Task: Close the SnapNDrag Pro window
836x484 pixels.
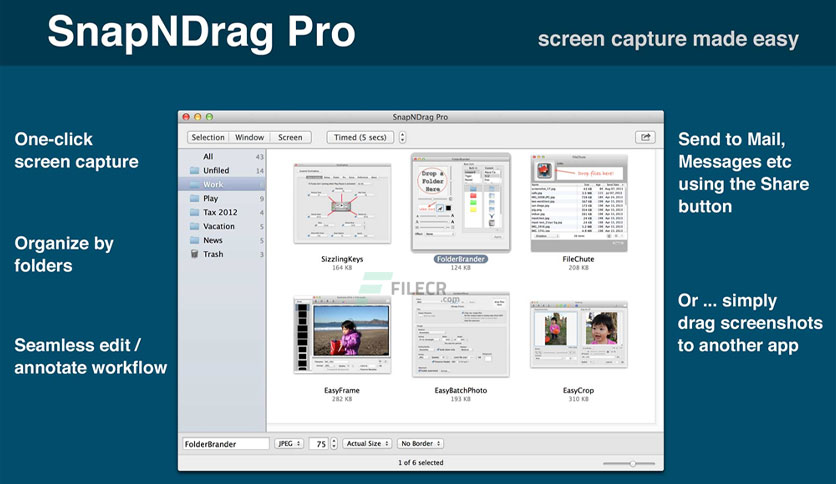Action: tap(186, 117)
